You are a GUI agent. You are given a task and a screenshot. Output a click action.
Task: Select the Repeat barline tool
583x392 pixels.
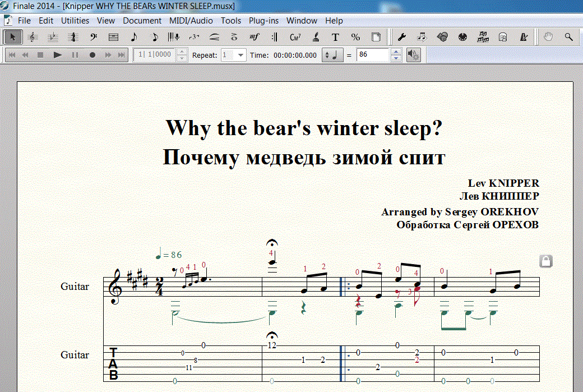click(275, 37)
